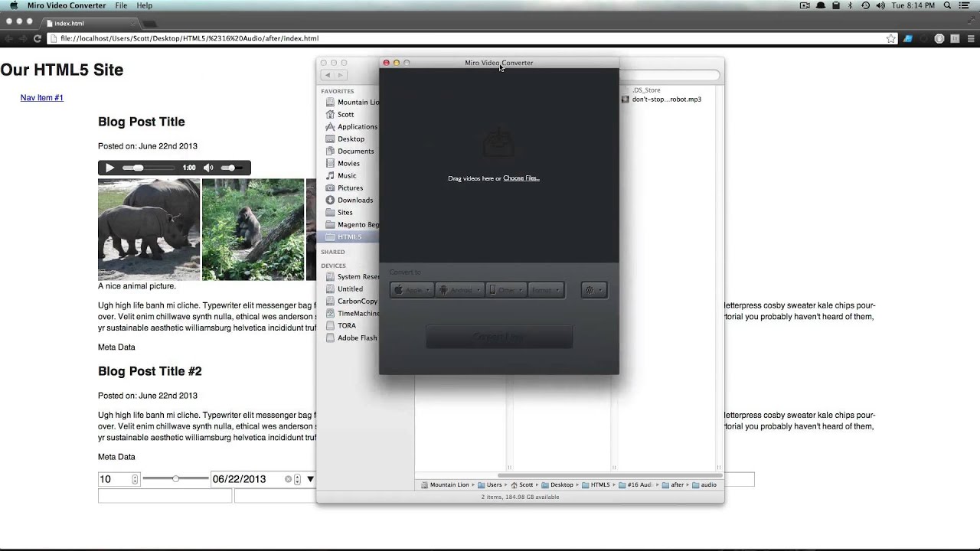Select HTML5 folder in Finder sidebar
The height and width of the screenshot is (551, 980).
click(x=348, y=236)
